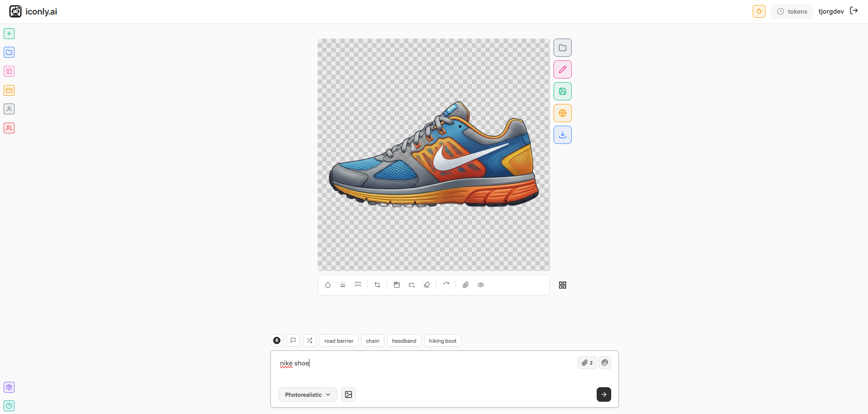Select the eraser tool in image toolbar
The image size is (868, 414).
coord(427,285)
